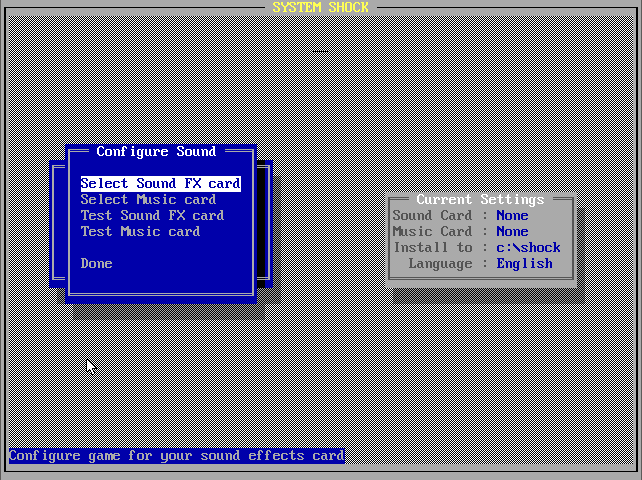Click the SYSTEM SHOCK title at top
This screenshot has width=642, height=480.
coord(320,8)
